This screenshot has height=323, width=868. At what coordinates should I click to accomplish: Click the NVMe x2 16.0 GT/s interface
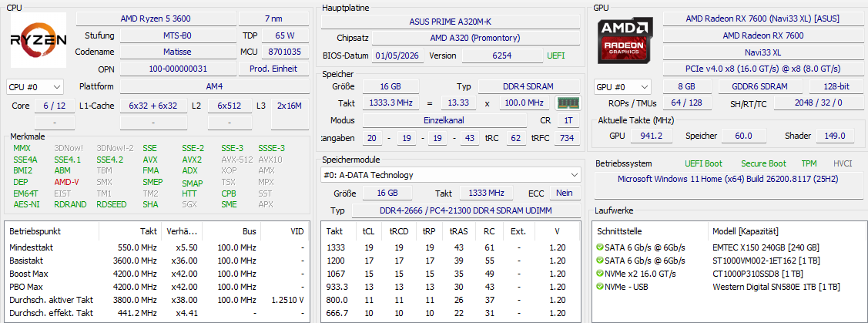(640, 273)
